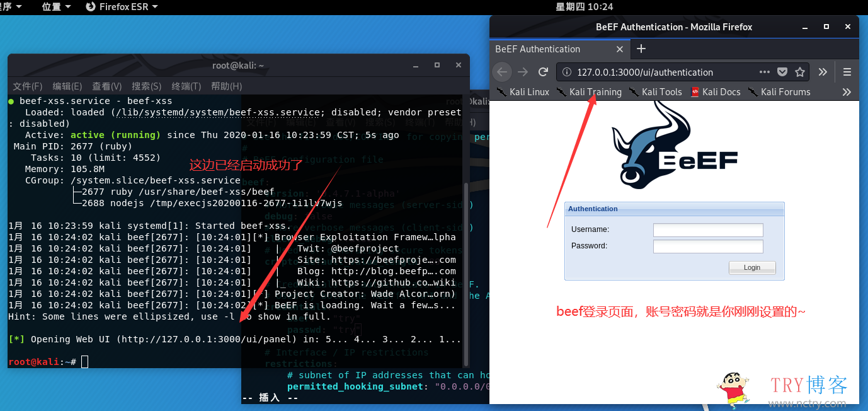Click the Firefox back arrow button
This screenshot has width=868, height=411.
pos(502,72)
